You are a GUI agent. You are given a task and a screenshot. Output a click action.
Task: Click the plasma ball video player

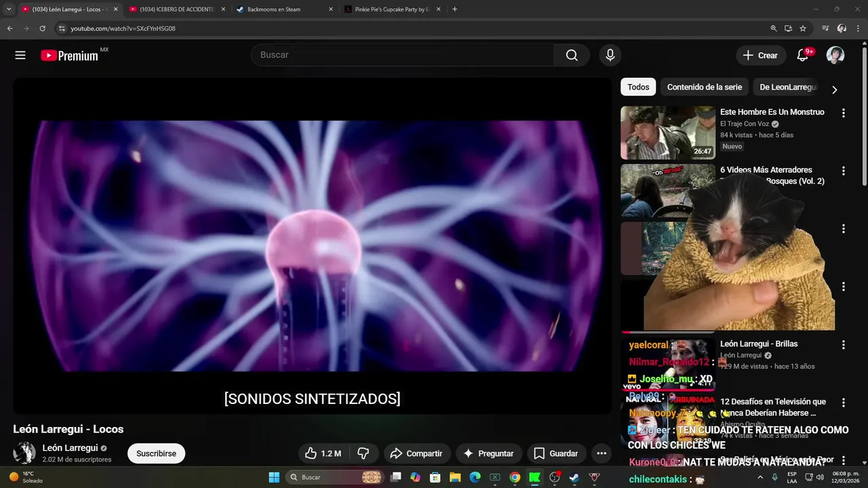pyautogui.click(x=313, y=245)
